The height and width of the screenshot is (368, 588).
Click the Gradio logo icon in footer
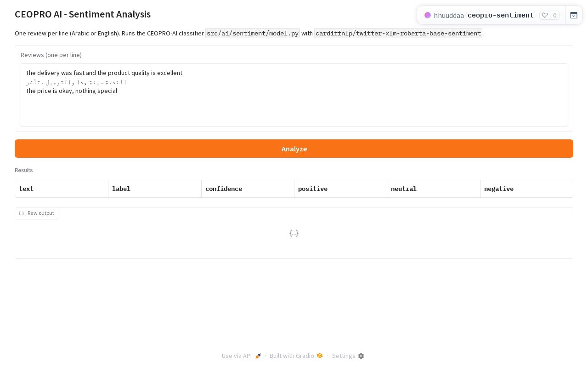(320, 356)
